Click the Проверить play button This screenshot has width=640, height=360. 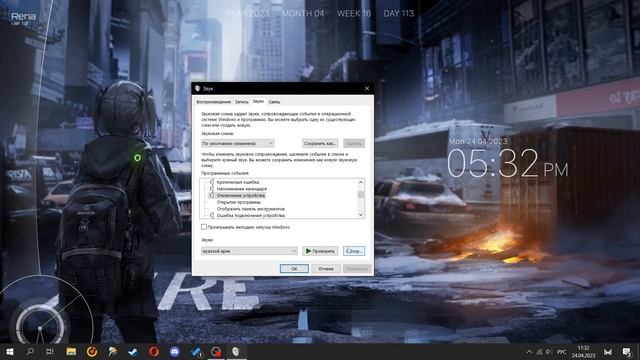[x=320, y=251]
